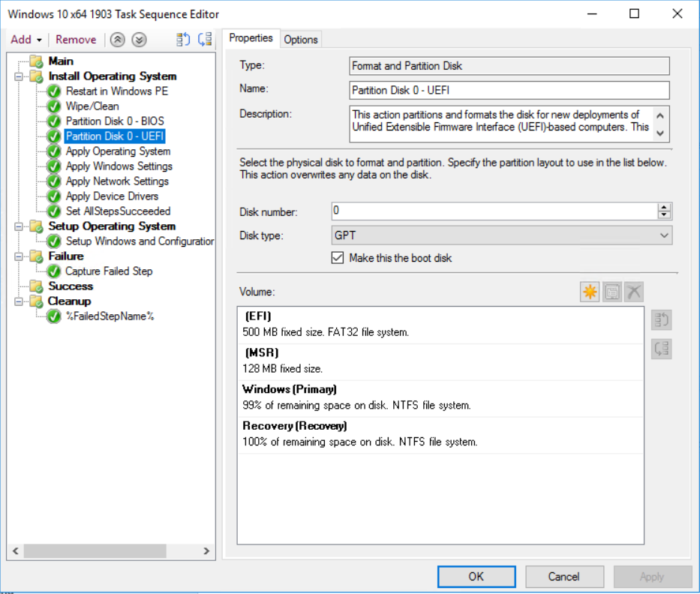Open the Disk type GPT dropdown
700x594 pixels.
(x=502, y=235)
